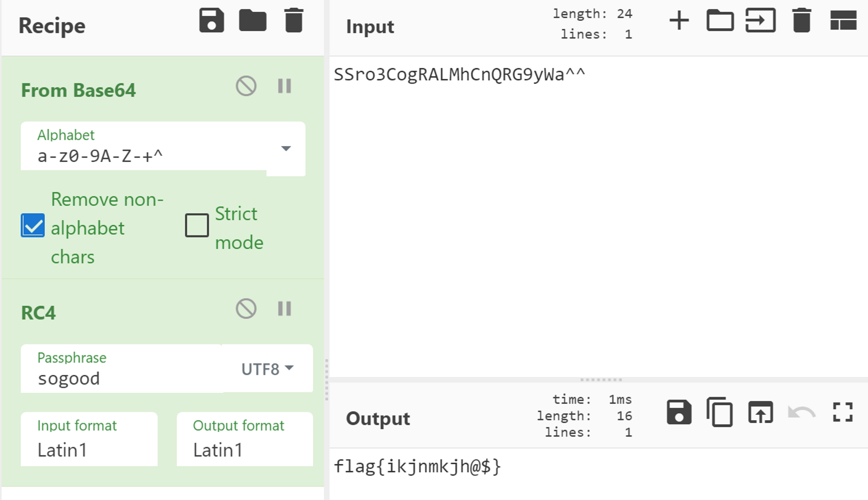
Task: Open a file as input
Action: pyautogui.click(x=760, y=20)
